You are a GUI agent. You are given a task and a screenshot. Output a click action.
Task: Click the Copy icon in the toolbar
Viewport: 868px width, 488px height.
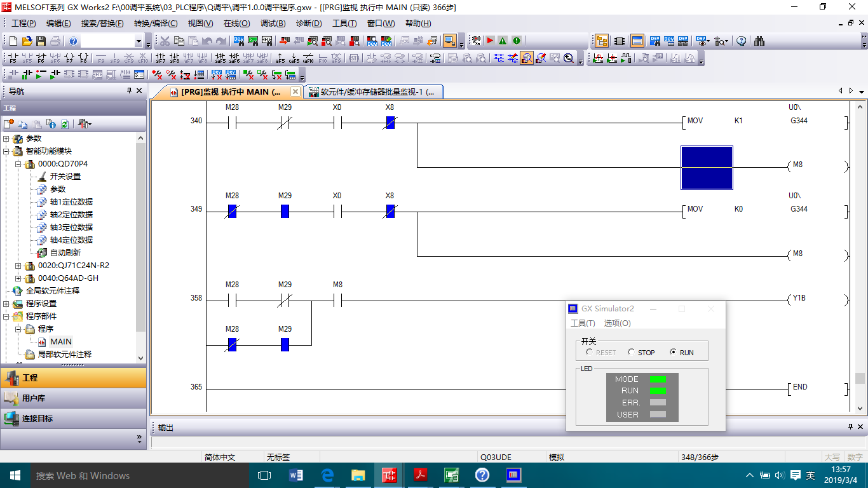click(x=179, y=41)
